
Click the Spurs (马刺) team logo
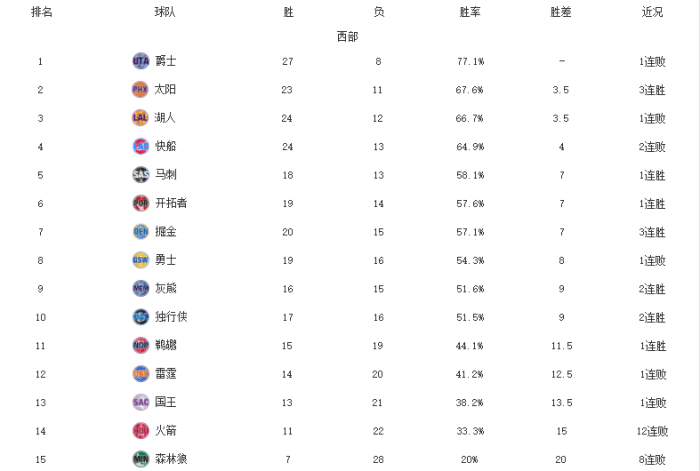140,175
